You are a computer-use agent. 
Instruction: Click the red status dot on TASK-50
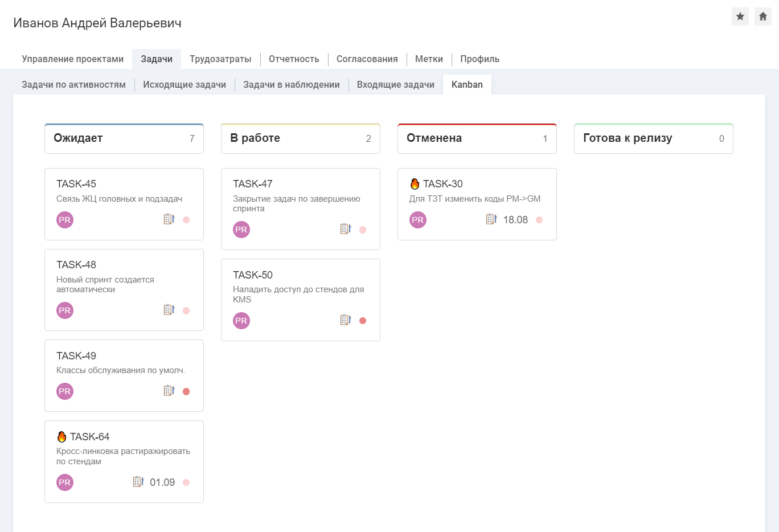363,321
